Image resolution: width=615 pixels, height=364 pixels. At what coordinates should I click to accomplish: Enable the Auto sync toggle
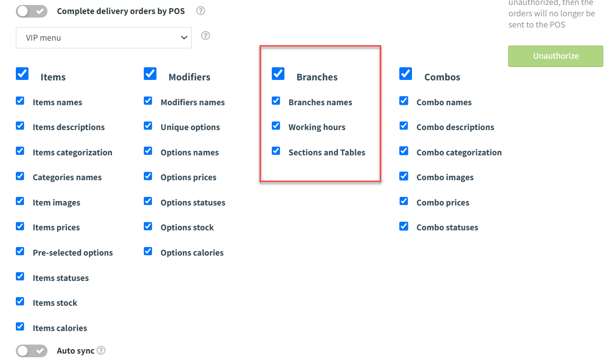click(x=32, y=351)
